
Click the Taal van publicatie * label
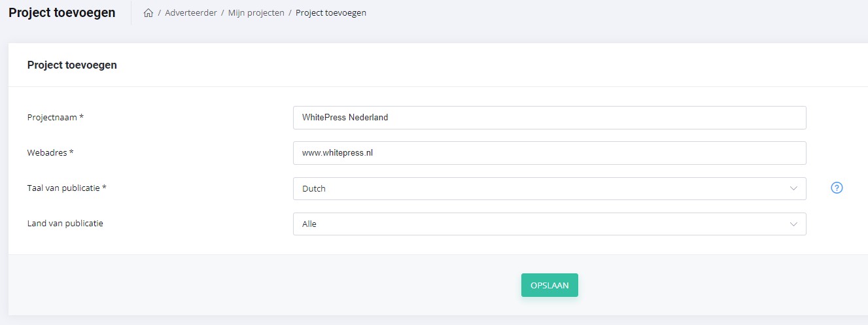click(x=67, y=188)
